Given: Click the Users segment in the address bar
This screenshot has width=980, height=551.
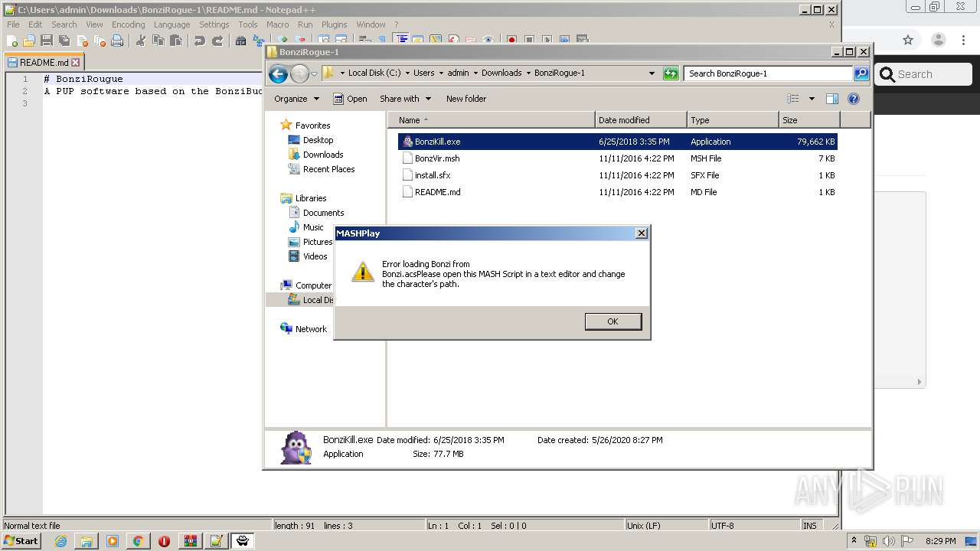Looking at the screenshot, I should [x=423, y=73].
